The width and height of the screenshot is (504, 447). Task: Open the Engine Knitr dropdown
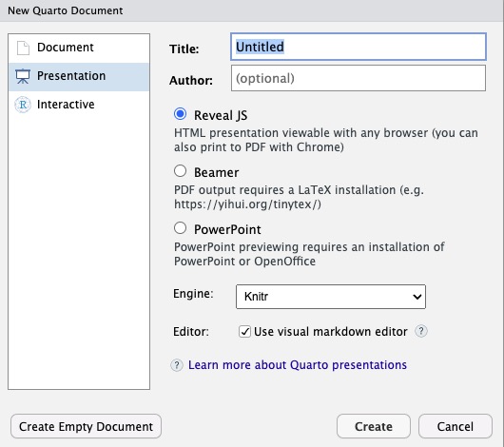tap(331, 297)
